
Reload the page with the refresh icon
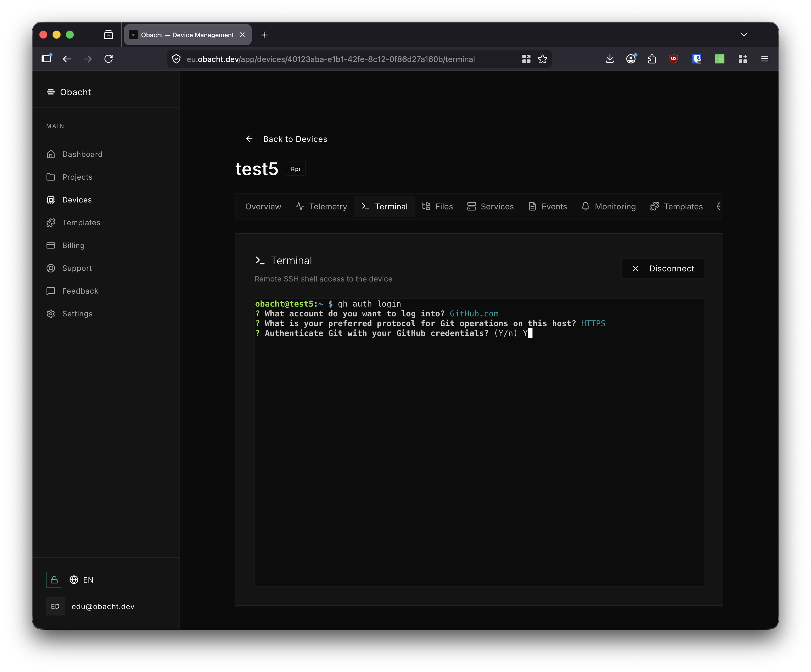109,59
